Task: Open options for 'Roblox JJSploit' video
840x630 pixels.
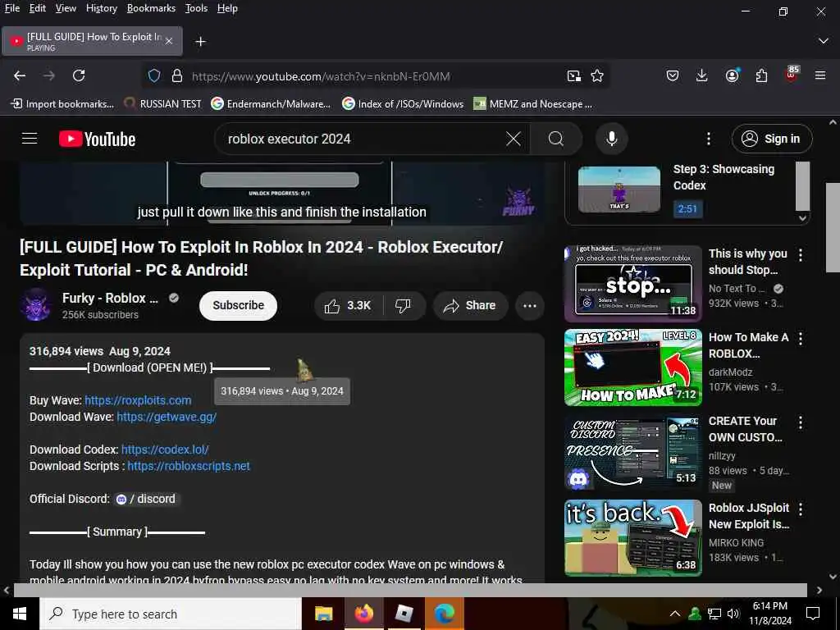Action: tap(801, 509)
